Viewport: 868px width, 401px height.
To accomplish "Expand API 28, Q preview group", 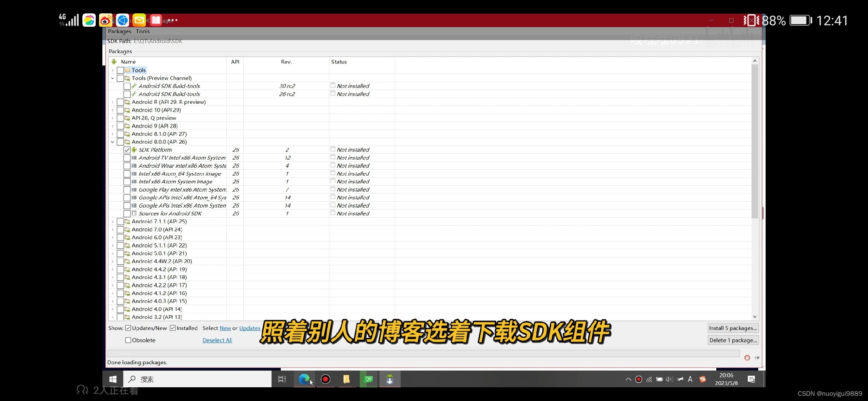I will (113, 118).
